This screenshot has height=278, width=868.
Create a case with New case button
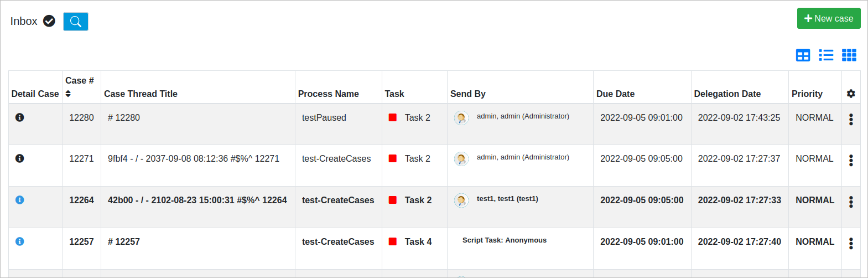click(828, 18)
